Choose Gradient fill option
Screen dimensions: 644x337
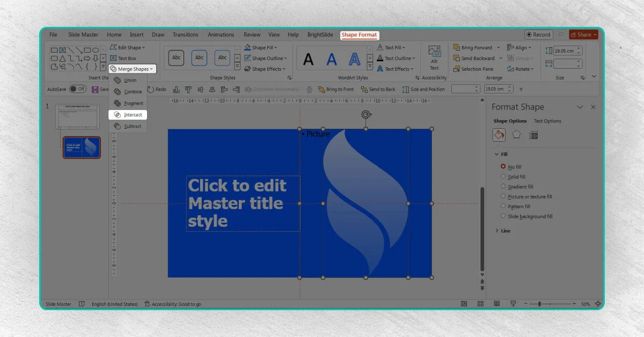point(503,187)
